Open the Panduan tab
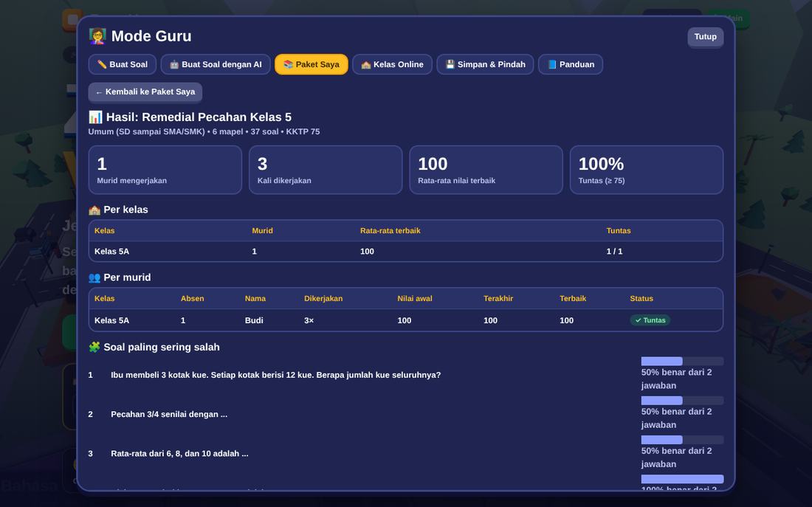This screenshot has height=507, width=812. [x=571, y=65]
